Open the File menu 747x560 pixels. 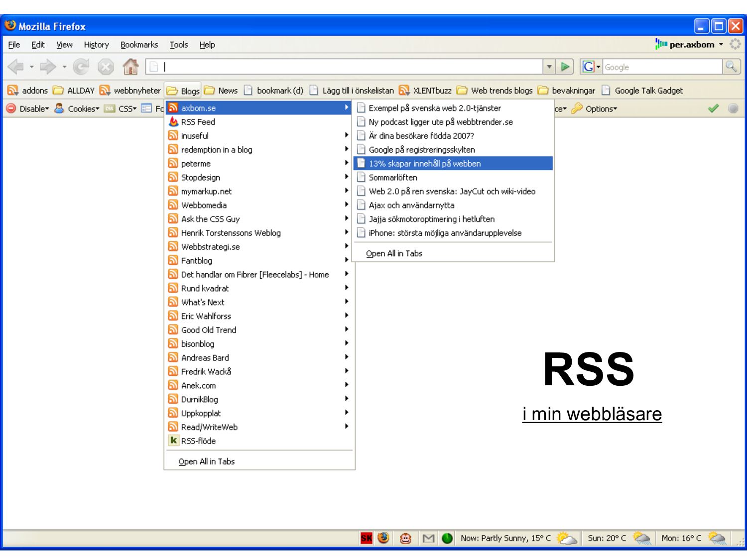click(x=14, y=45)
